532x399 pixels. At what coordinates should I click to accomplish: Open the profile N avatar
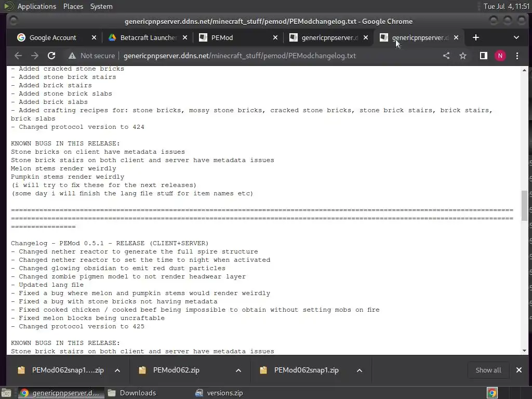tap(500, 56)
